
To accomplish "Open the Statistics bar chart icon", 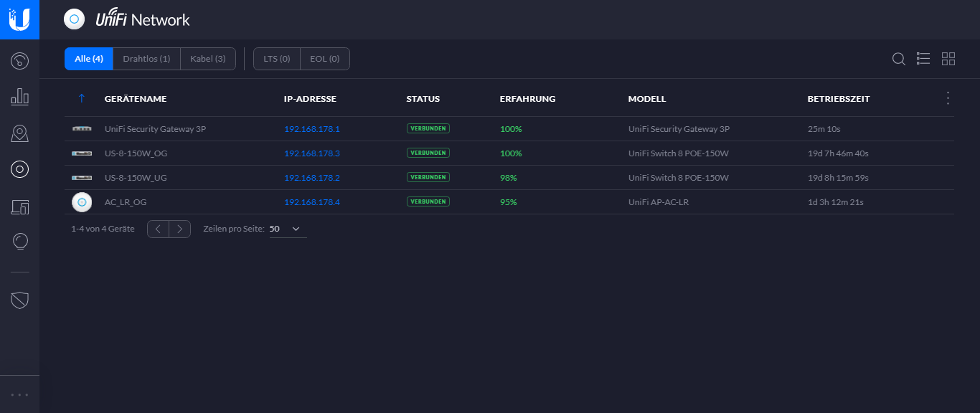I will tap(19, 97).
